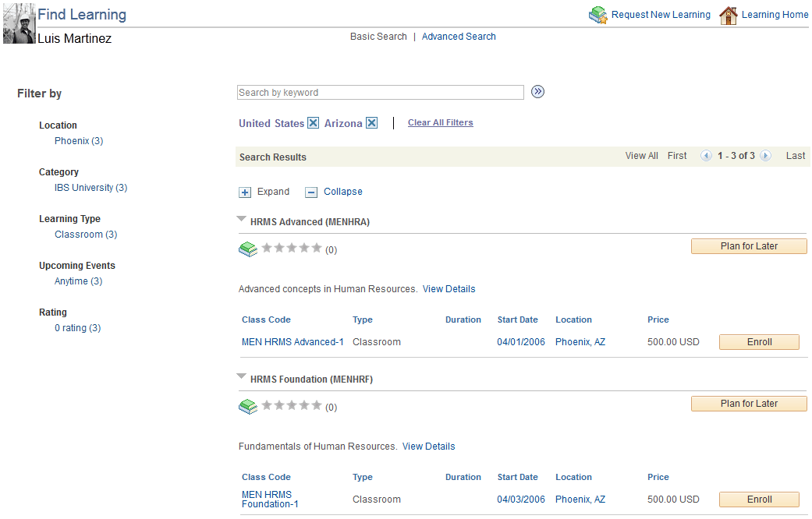Go to next page of search results
The image size is (812, 519).
point(765,155)
